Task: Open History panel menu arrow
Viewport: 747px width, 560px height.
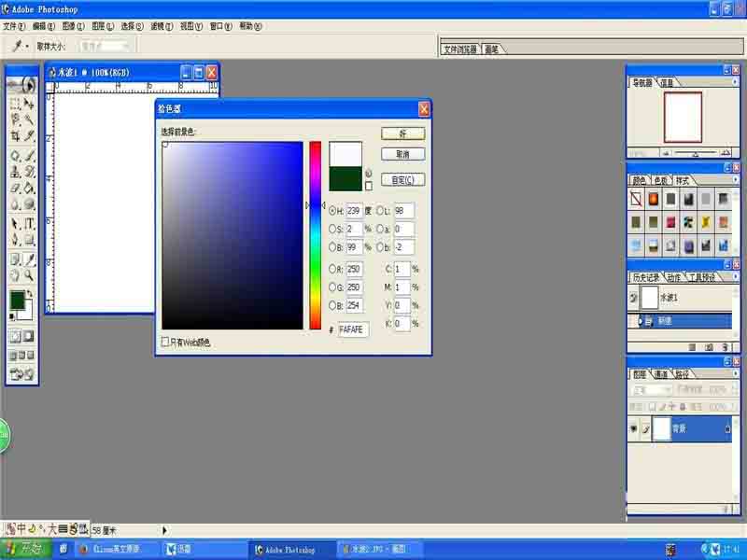Action: point(735,276)
